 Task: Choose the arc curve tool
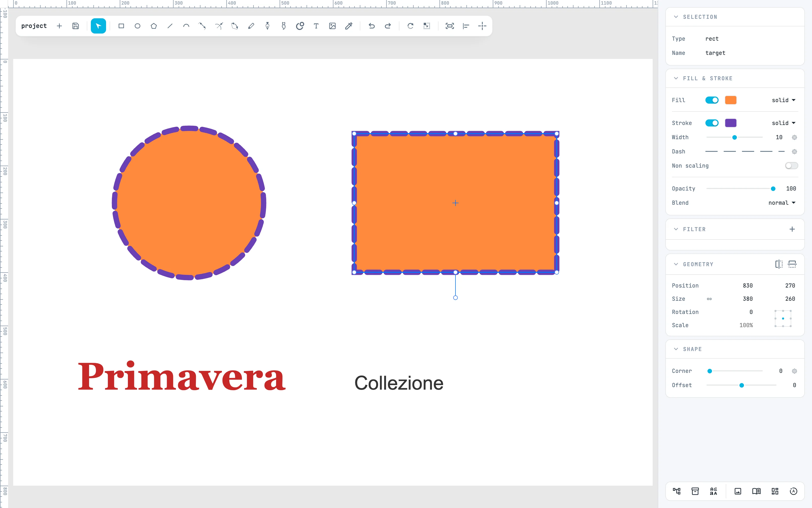[186, 26]
